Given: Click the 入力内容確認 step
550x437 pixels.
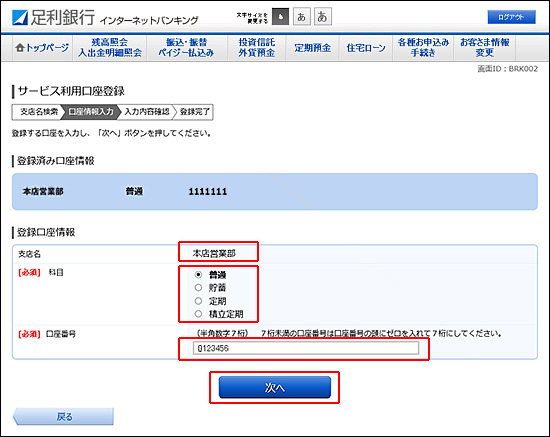Looking at the screenshot, I should point(147,112).
